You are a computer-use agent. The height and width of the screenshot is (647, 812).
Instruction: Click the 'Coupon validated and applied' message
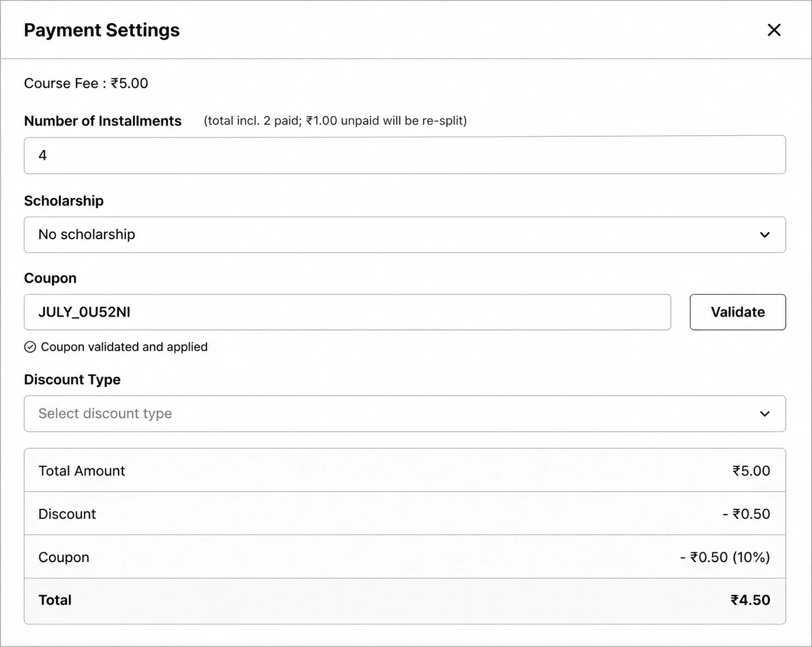click(124, 347)
